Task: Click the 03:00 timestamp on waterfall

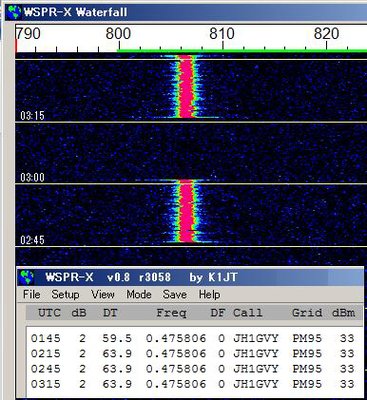Action: [32, 177]
